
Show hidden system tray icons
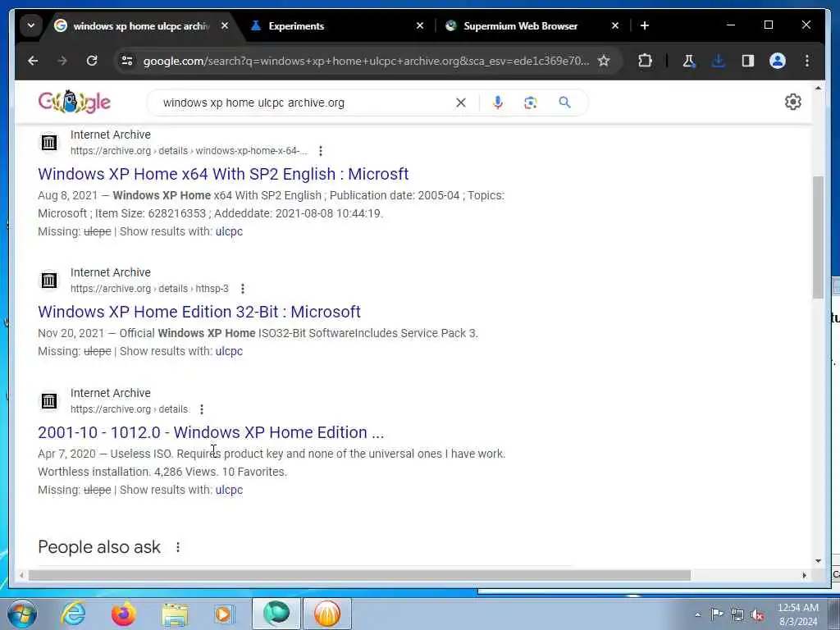click(697, 614)
